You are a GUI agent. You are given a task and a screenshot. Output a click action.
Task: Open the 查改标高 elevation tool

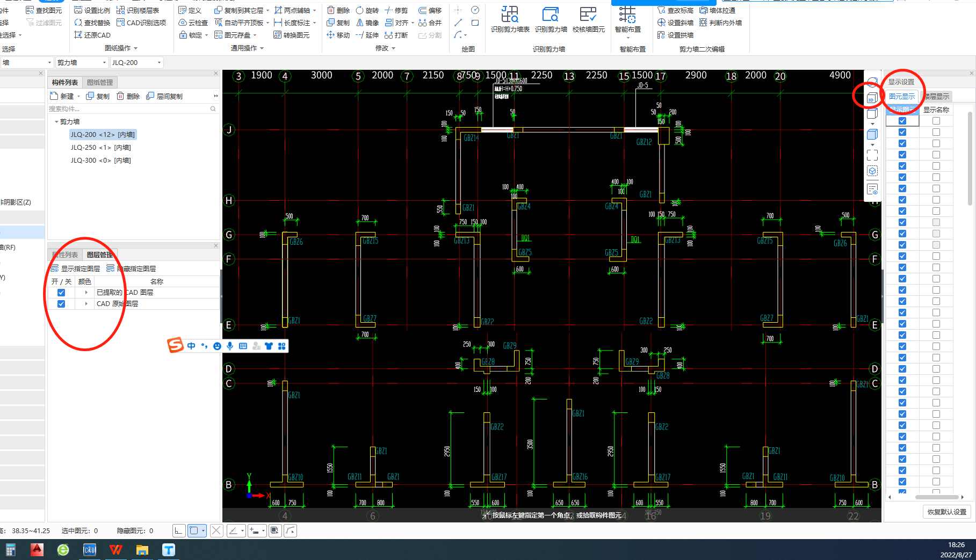pyautogui.click(x=675, y=10)
